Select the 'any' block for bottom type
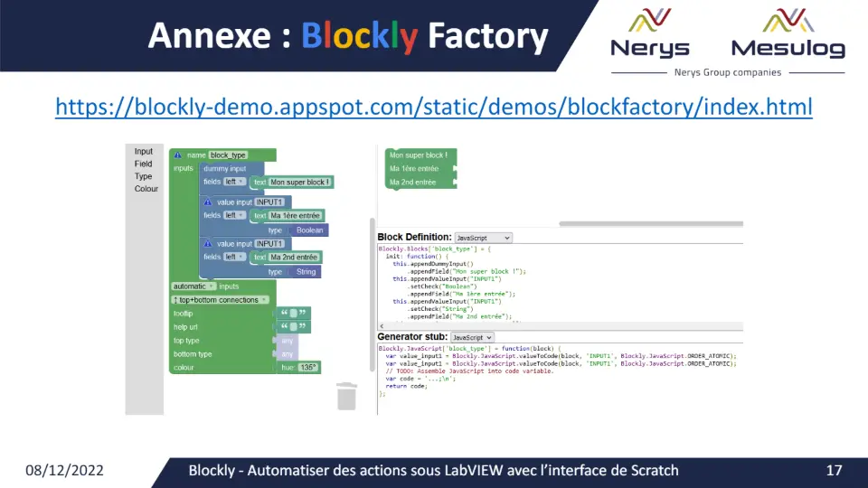This screenshot has width=868, height=488. pyautogui.click(x=287, y=354)
